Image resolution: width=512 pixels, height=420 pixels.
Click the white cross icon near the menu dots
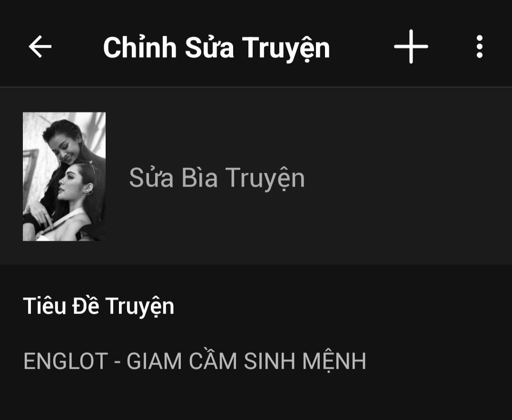click(411, 46)
